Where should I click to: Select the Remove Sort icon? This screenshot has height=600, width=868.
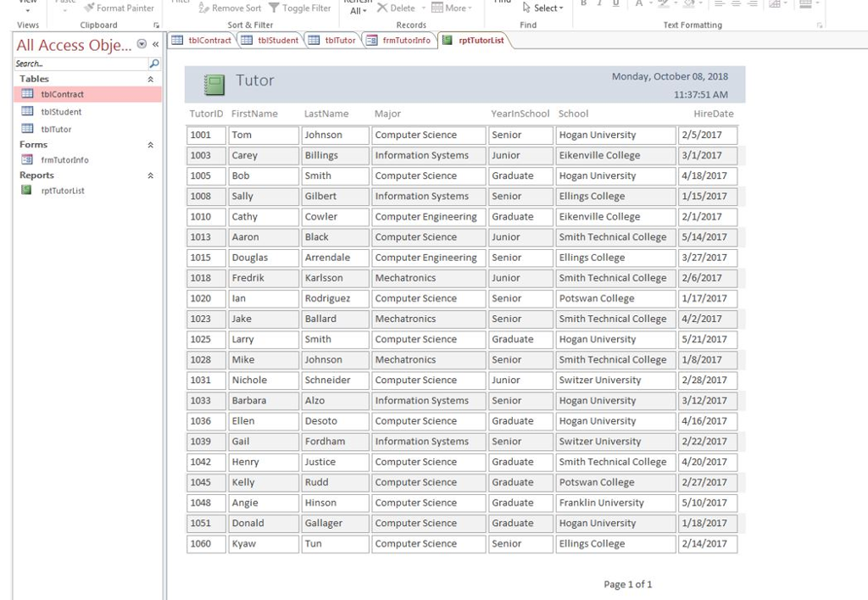coord(203,8)
